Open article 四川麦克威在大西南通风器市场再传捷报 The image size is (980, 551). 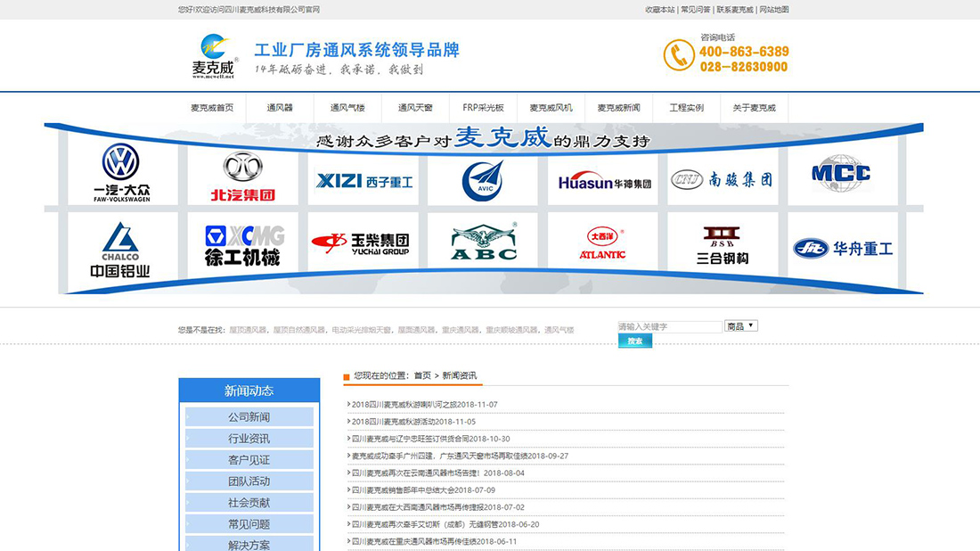coord(437,507)
